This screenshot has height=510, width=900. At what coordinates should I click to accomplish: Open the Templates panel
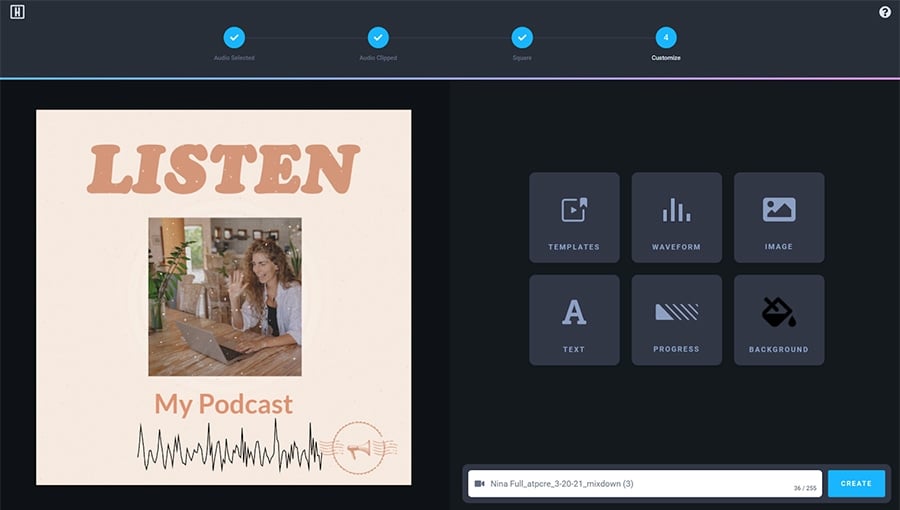[574, 217]
